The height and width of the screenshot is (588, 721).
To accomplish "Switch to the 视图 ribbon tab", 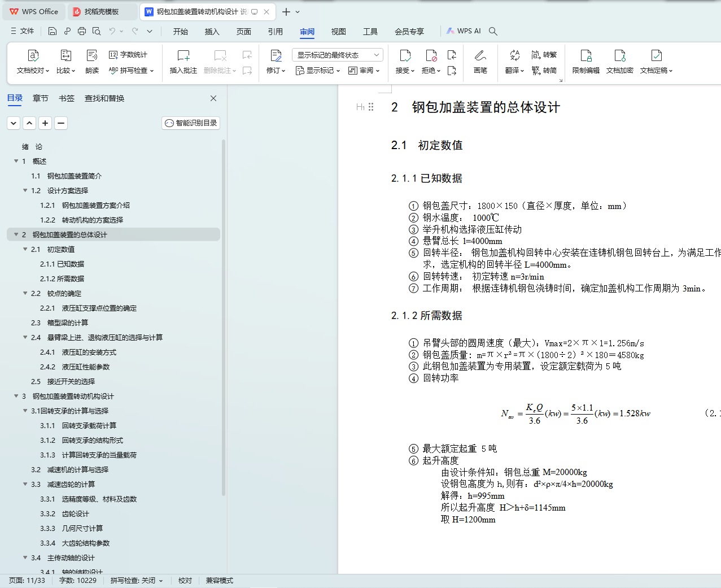I will (339, 32).
